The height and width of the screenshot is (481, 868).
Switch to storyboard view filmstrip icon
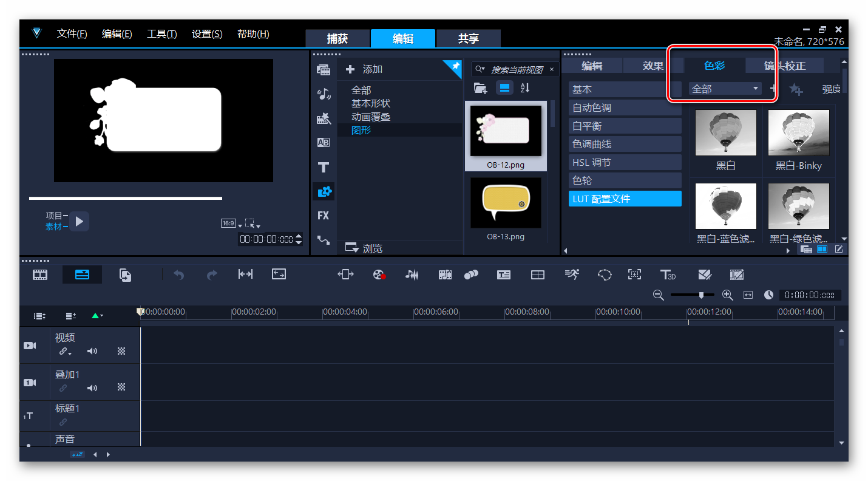40,275
